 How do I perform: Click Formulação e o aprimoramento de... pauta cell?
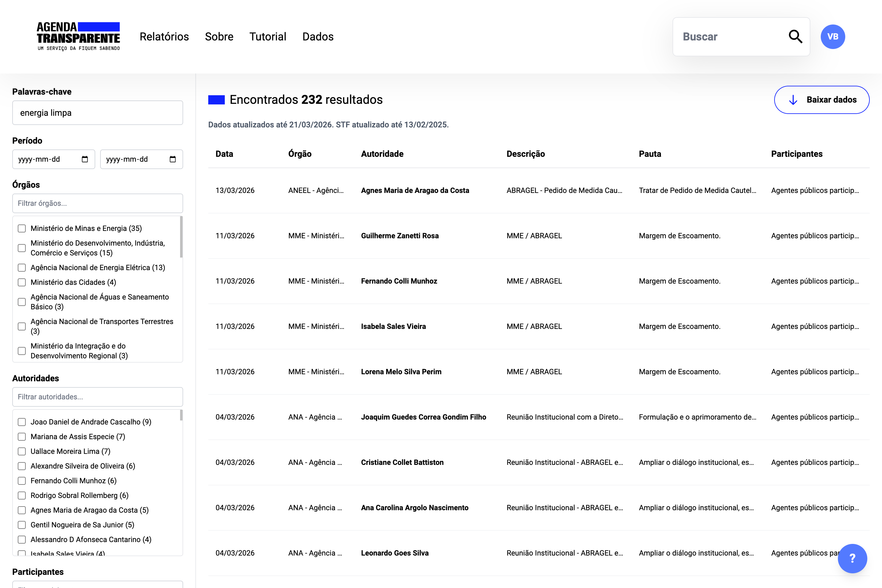coord(698,417)
